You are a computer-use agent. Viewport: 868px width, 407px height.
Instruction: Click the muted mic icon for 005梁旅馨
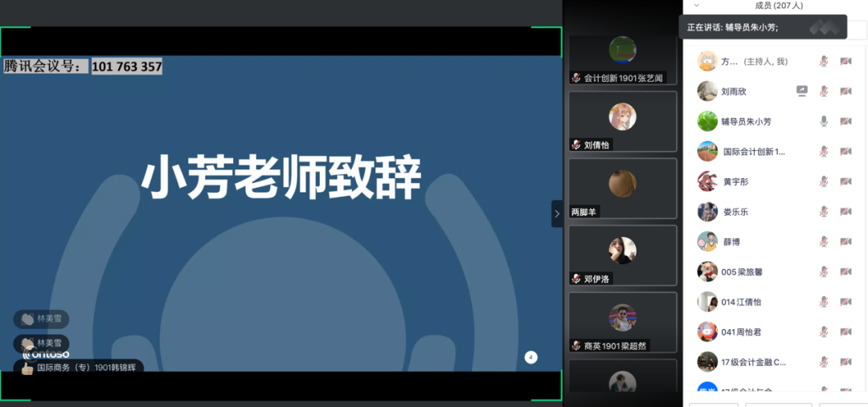tap(823, 272)
